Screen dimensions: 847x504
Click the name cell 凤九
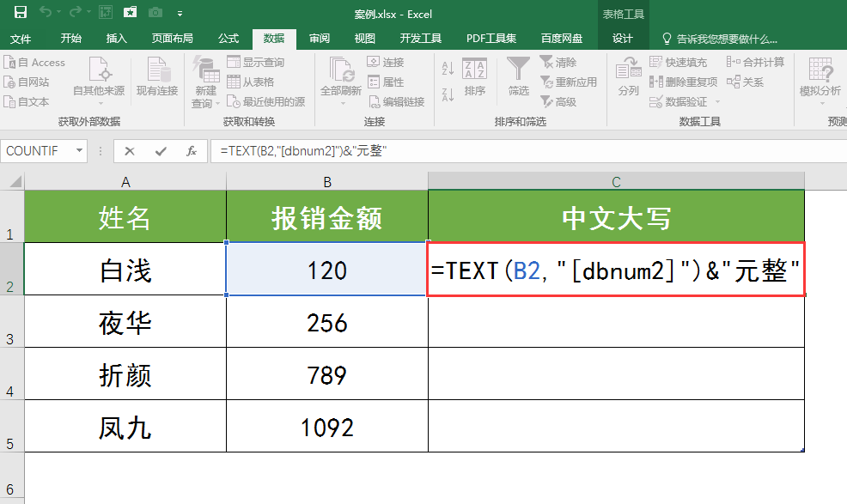(125, 426)
